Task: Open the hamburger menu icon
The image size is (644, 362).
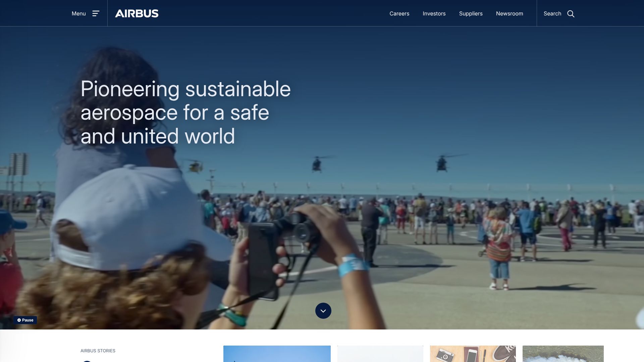Action: click(96, 13)
